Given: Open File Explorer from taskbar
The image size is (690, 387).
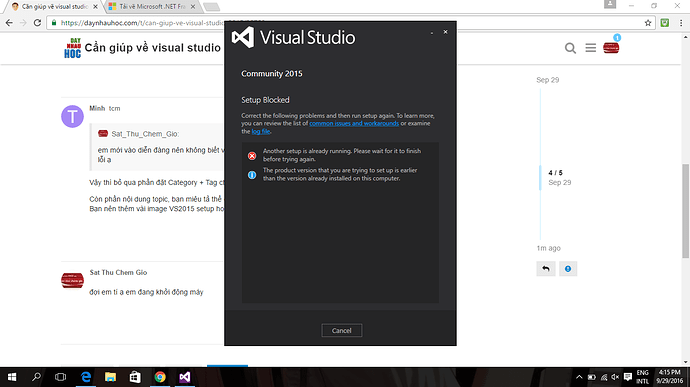Looking at the screenshot, I should (110, 377).
